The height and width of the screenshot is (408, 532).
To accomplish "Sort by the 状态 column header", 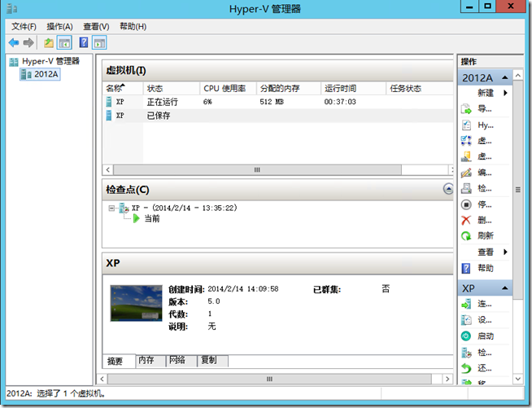I will [172, 88].
